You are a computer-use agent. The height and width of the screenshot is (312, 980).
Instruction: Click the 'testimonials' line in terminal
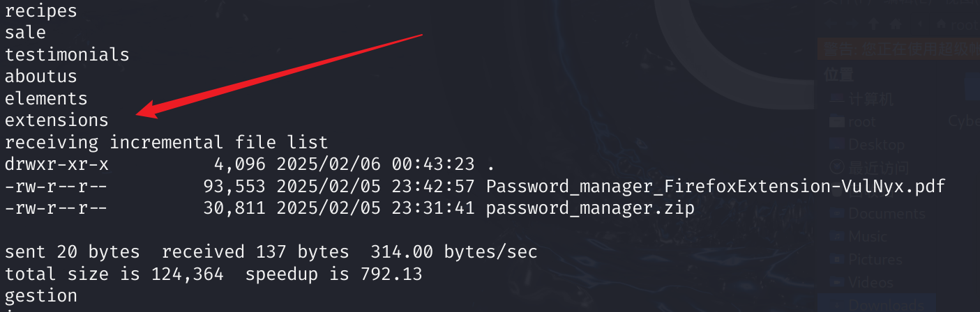pyautogui.click(x=67, y=54)
